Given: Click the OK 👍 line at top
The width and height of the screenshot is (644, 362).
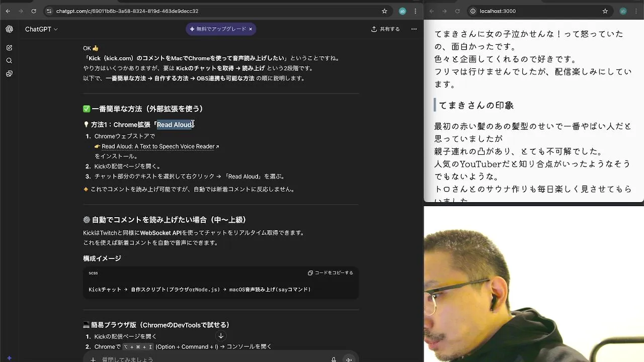Looking at the screenshot, I should pyautogui.click(x=91, y=48).
